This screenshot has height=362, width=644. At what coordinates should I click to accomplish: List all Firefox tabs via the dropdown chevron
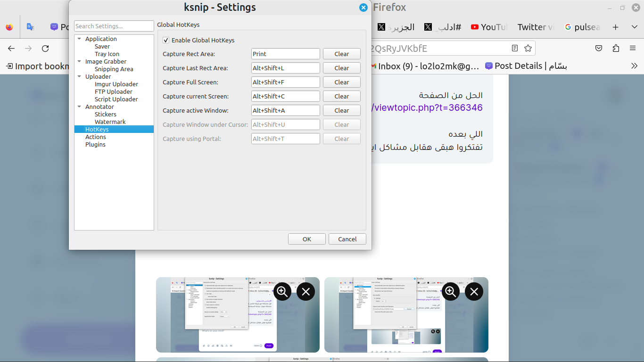[x=635, y=27]
